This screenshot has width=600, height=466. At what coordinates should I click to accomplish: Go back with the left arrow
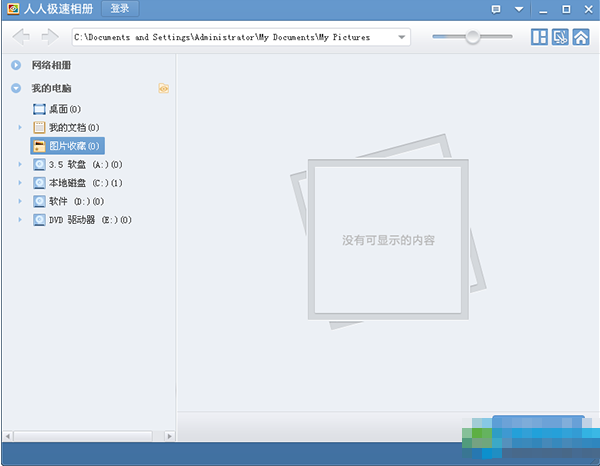click(x=21, y=37)
